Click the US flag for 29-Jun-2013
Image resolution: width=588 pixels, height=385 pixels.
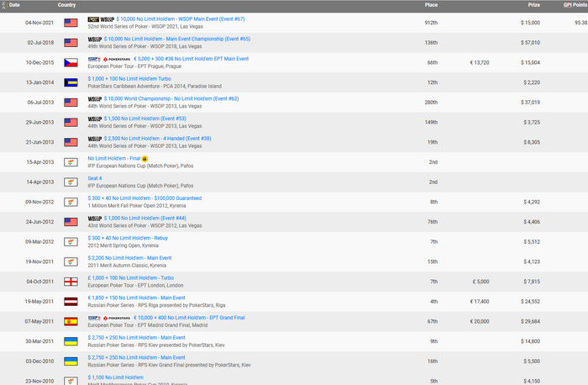71,122
